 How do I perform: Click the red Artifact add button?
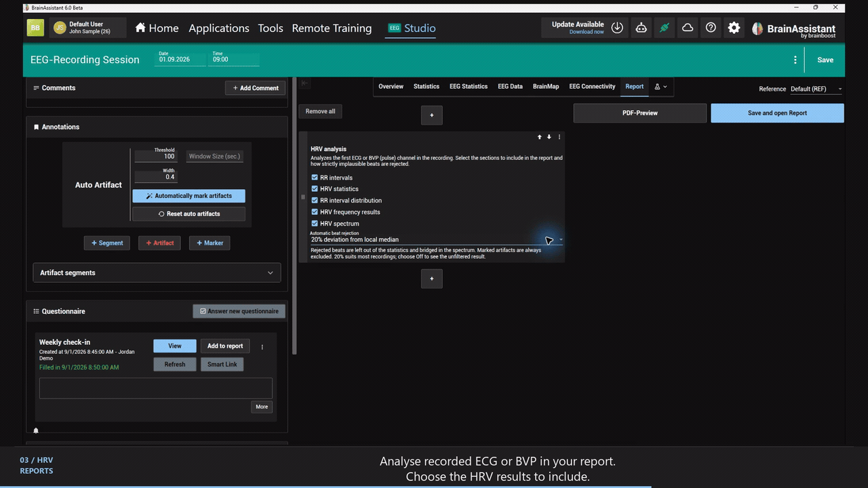(x=159, y=243)
